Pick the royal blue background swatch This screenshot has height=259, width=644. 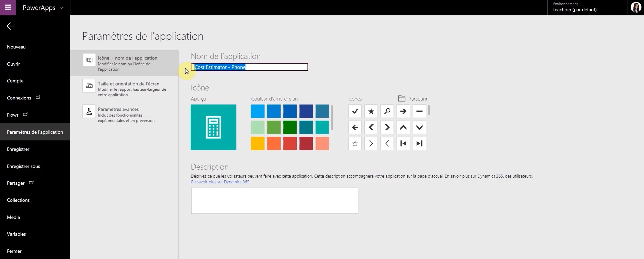point(290,111)
